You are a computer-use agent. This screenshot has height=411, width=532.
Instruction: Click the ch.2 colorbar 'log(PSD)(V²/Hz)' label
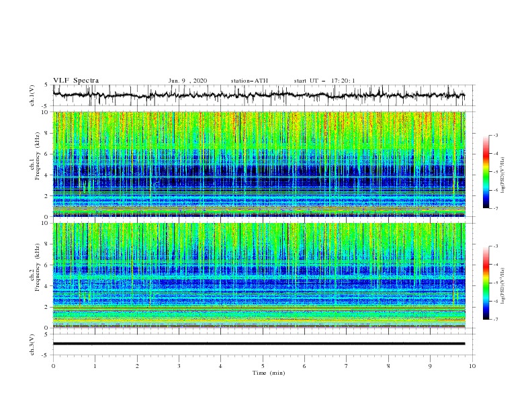tap(503, 286)
